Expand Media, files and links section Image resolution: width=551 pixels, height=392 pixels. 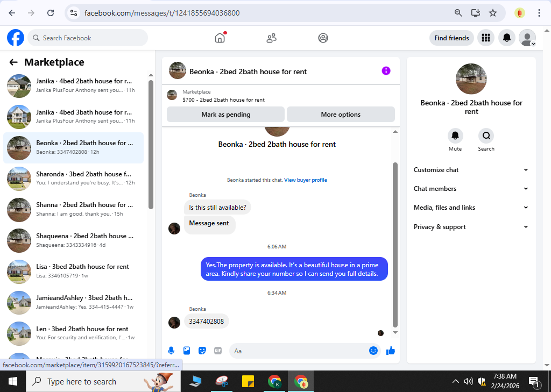[x=471, y=208]
